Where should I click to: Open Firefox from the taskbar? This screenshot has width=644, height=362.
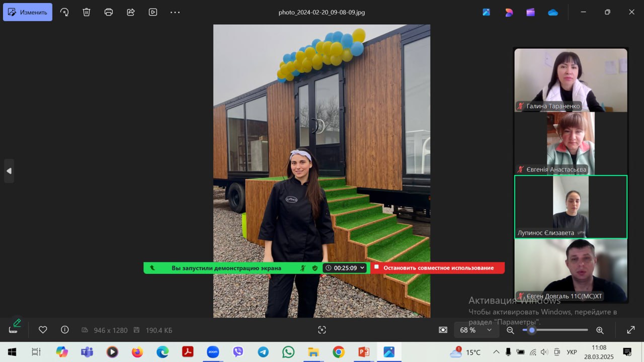[x=137, y=352]
